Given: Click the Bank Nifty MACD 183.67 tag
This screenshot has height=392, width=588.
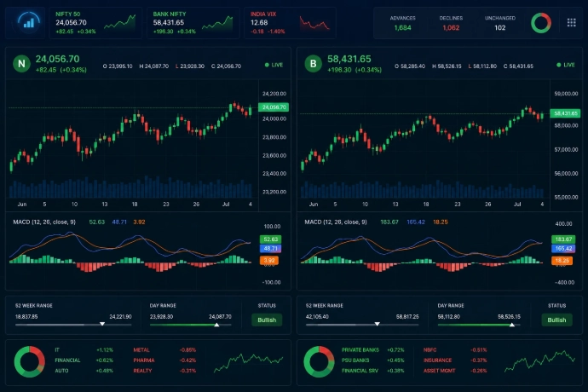Looking at the screenshot, I should (563, 239).
